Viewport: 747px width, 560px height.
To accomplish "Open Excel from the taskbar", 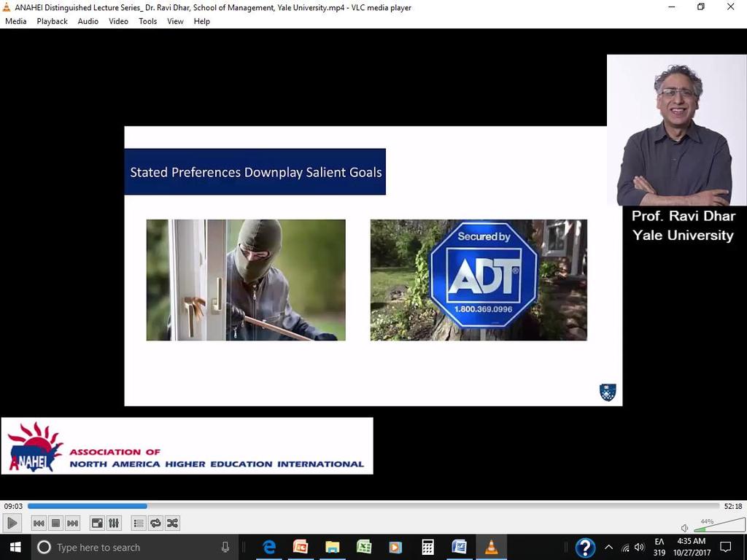I will [x=364, y=547].
